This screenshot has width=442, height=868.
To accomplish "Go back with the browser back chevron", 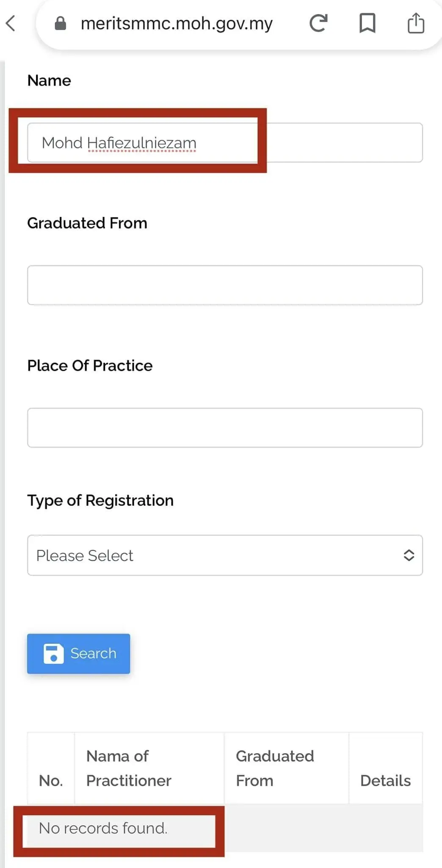I will coord(11,24).
